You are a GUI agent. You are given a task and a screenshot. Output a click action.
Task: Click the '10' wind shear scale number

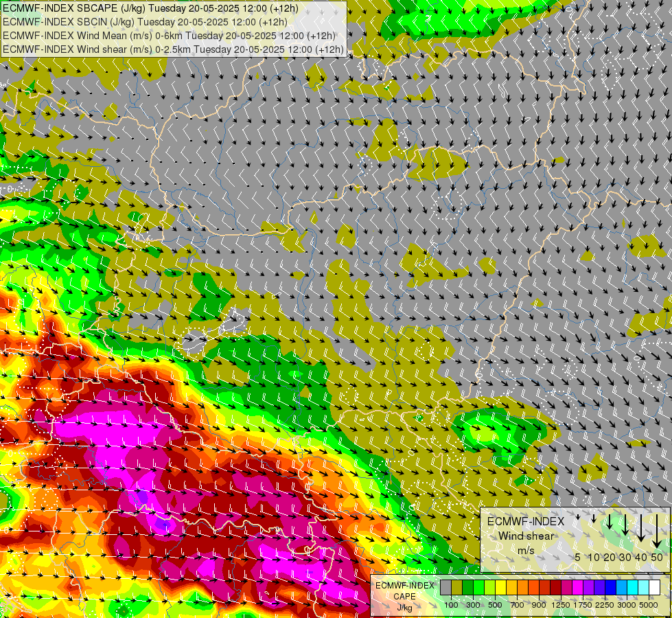pos(594,557)
